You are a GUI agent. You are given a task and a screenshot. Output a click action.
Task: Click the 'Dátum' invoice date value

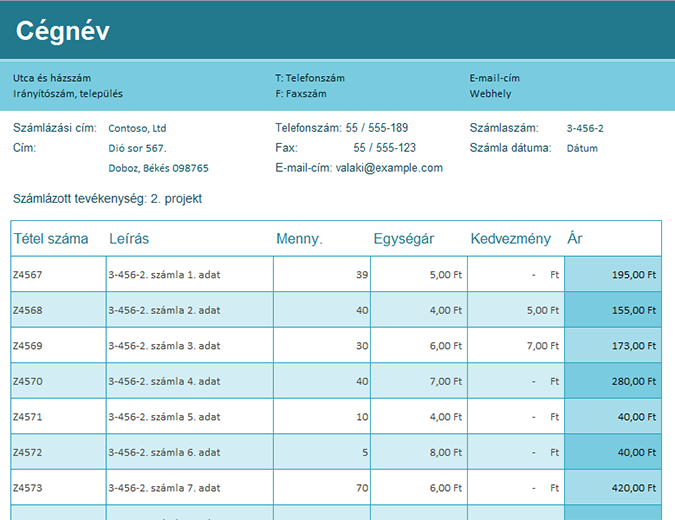click(x=582, y=149)
